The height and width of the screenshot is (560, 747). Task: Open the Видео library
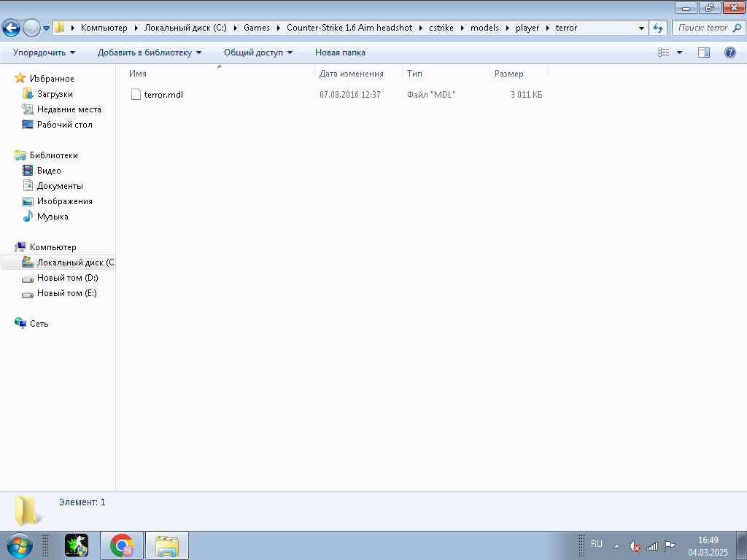[x=49, y=171]
